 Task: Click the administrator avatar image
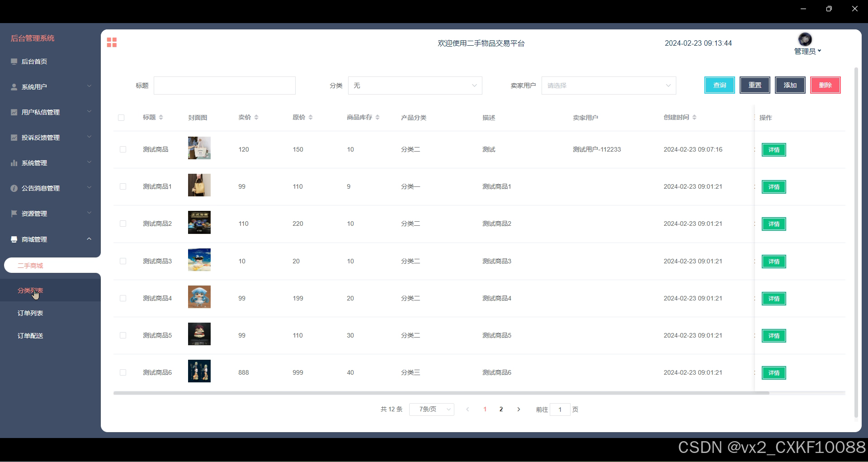pyautogui.click(x=805, y=39)
